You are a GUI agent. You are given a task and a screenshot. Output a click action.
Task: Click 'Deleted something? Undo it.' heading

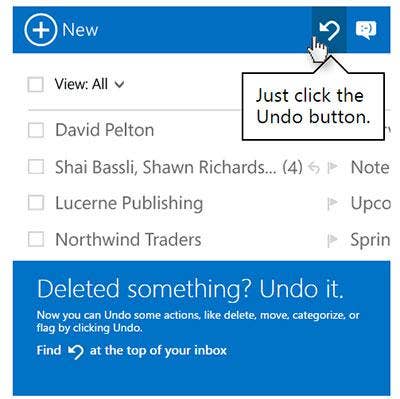pyautogui.click(x=190, y=288)
